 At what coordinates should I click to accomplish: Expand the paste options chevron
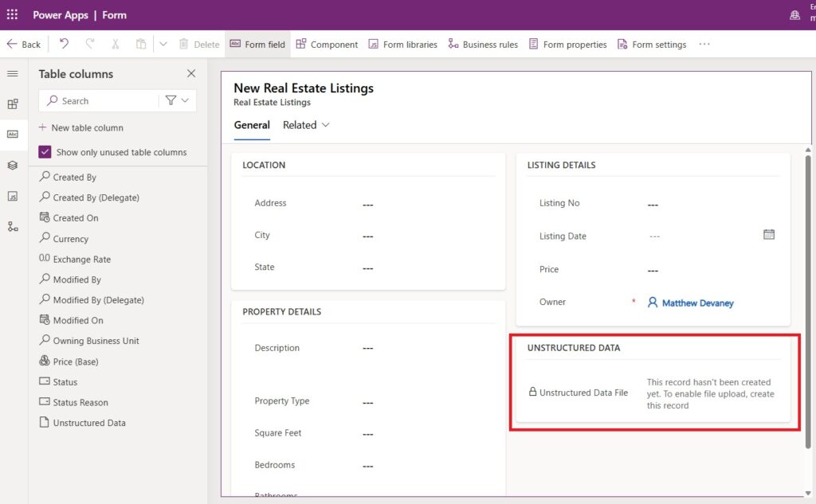[x=163, y=45]
